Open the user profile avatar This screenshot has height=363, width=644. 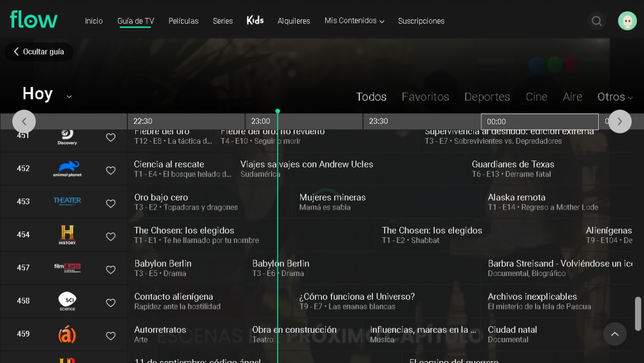[x=627, y=21]
